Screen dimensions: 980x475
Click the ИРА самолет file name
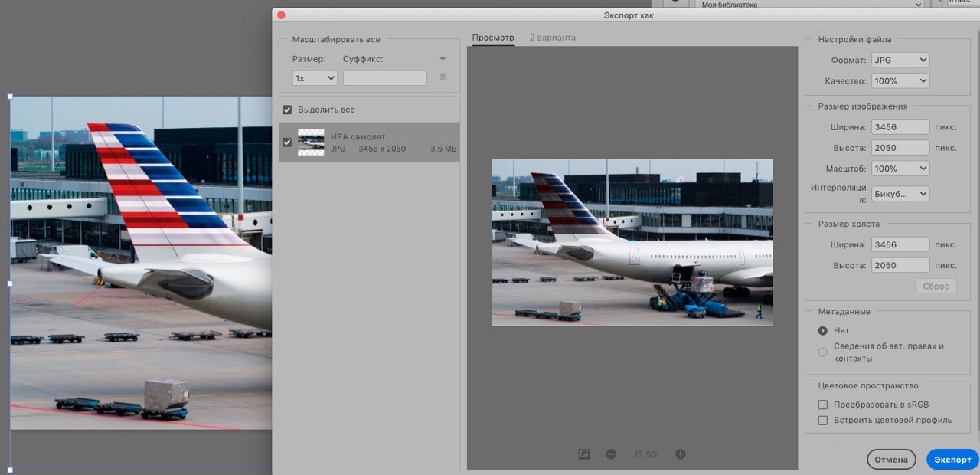pyautogui.click(x=358, y=136)
